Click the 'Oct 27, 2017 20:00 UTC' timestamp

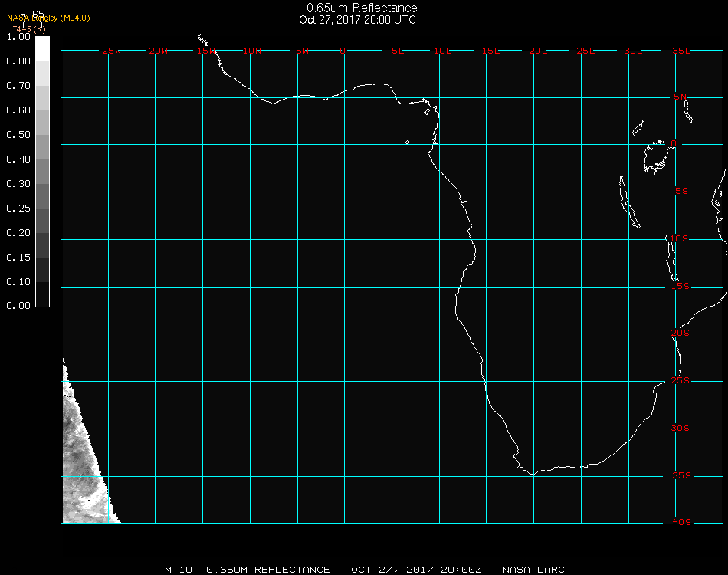point(358,20)
